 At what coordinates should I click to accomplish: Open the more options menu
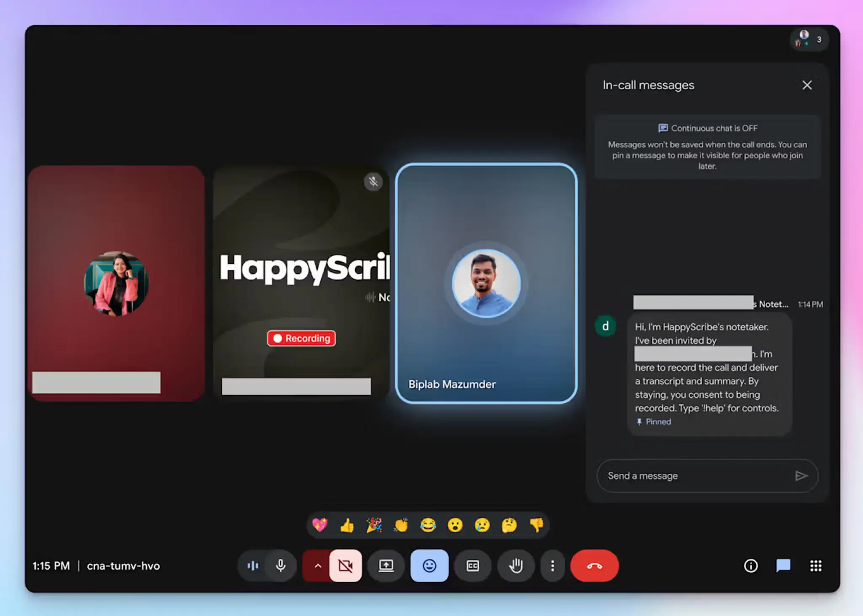pos(552,566)
